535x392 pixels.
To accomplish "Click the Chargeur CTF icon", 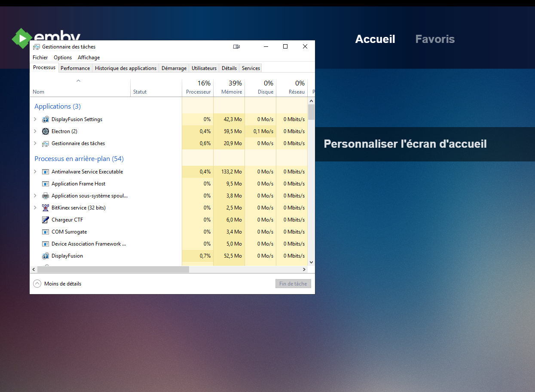I will pos(46,220).
